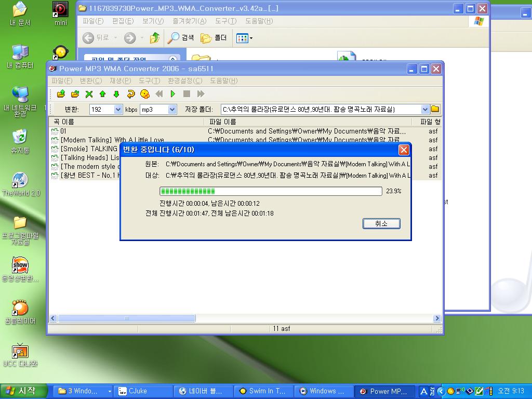Click the up folder icon in Explorer
The height and width of the screenshot is (399, 532).
(155, 37)
